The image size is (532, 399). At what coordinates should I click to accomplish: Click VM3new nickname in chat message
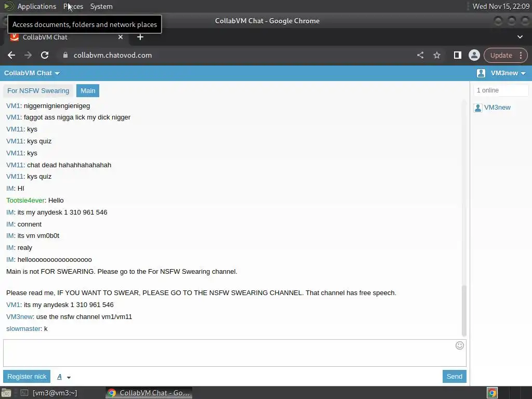pos(19,317)
